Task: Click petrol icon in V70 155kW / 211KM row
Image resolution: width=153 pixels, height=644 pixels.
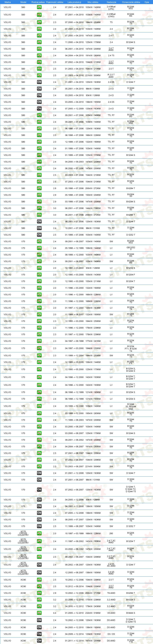Action: (x=39, y=281)
